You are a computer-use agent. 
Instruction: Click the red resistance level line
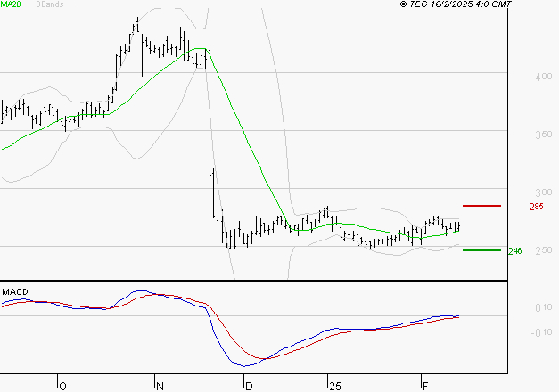(x=481, y=206)
